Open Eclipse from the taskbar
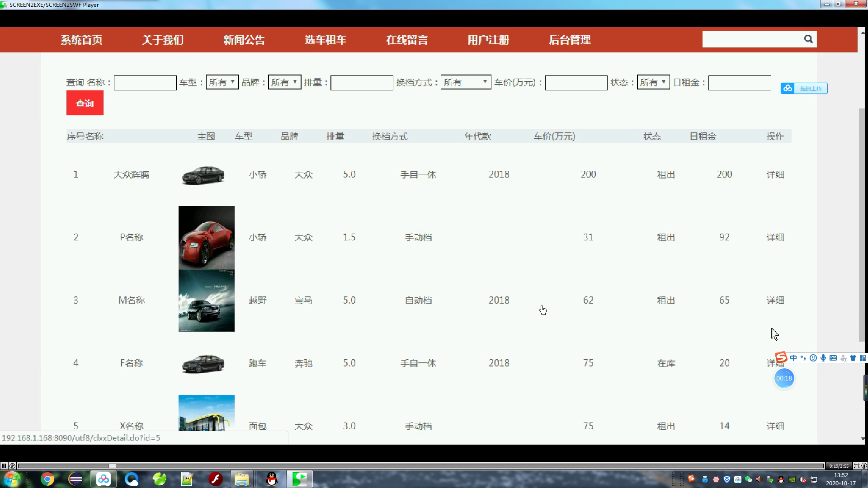 pos(75,479)
